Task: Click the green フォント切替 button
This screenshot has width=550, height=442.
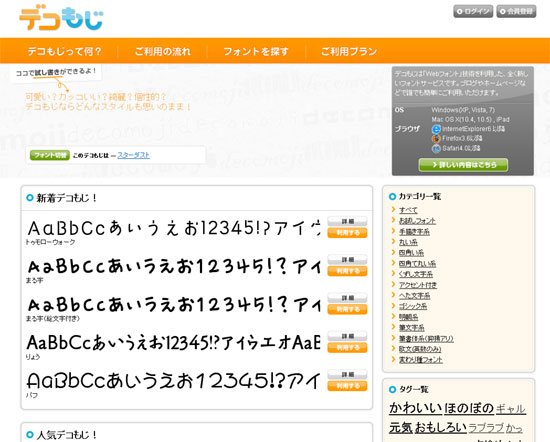Action: (50, 155)
